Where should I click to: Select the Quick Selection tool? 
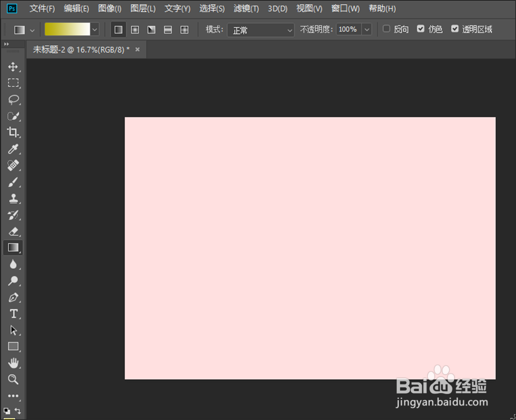pos(13,116)
